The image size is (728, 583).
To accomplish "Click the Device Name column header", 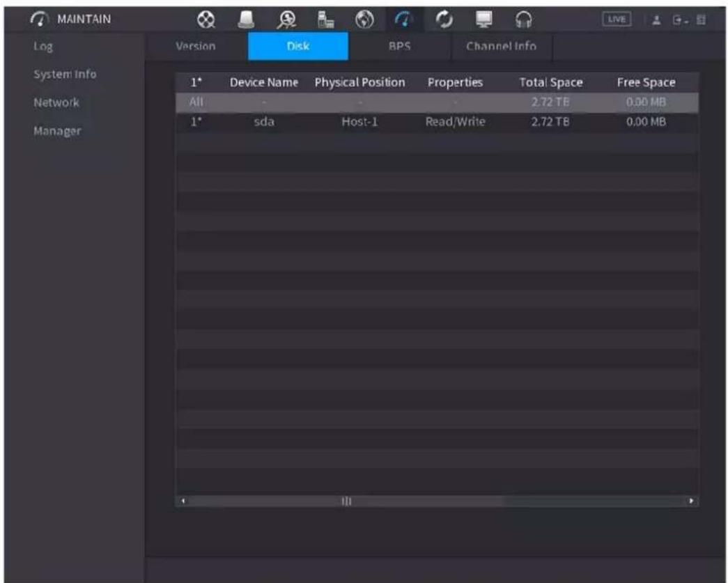I will coord(264,83).
